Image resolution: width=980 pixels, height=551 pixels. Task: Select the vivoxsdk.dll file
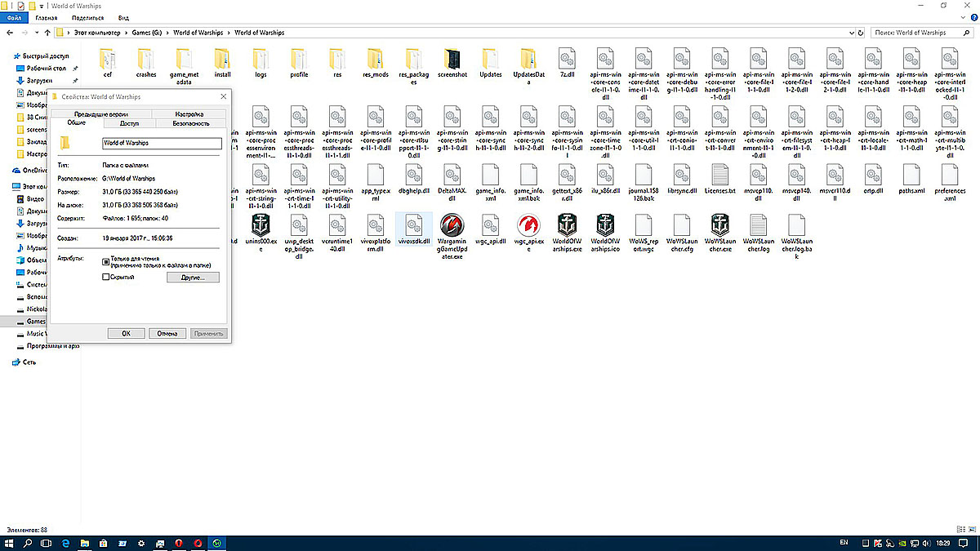tap(414, 229)
